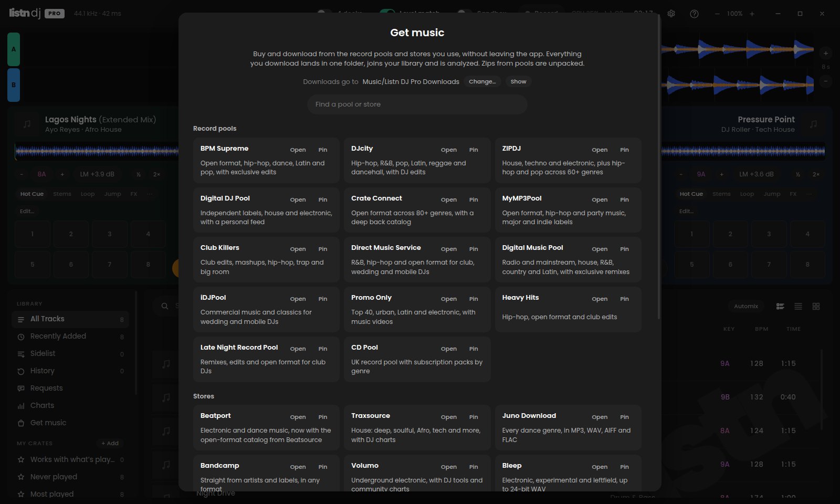The image size is (840, 504).
Task: Open Requests in the library sidebar
Action: click(x=70, y=388)
